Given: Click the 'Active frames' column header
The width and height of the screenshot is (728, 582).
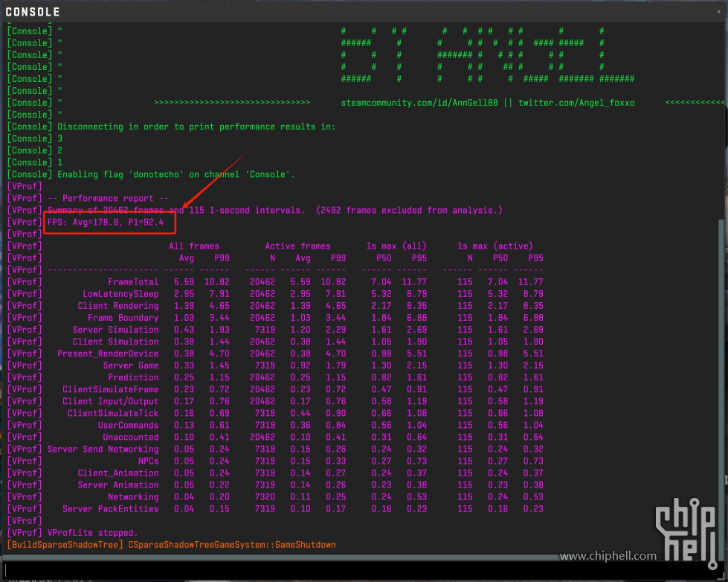Looking at the screenshot, I should tap(297, 246).
